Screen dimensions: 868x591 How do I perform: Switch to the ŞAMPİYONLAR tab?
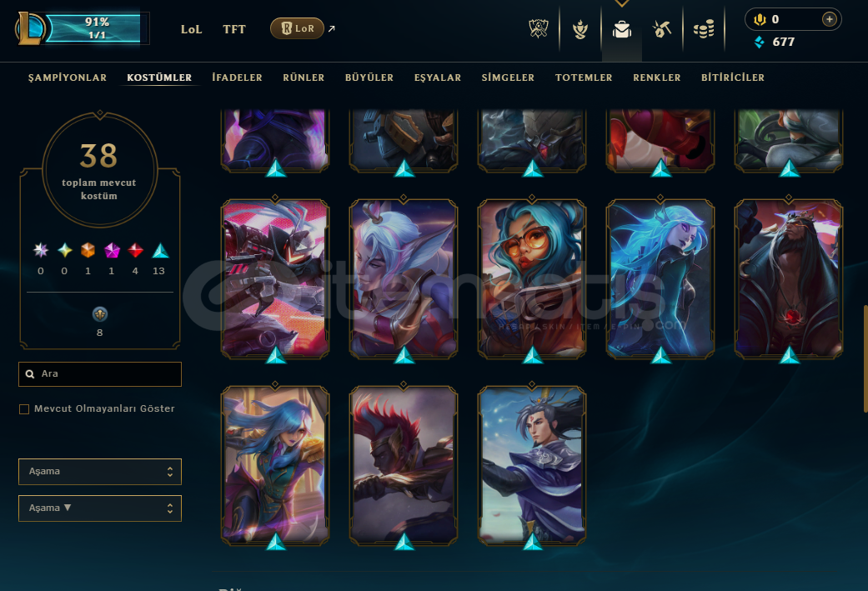click(x=68, y=78)
